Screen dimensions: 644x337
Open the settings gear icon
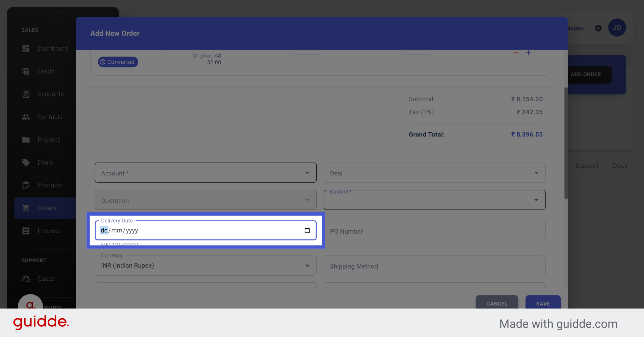point(598,28)
